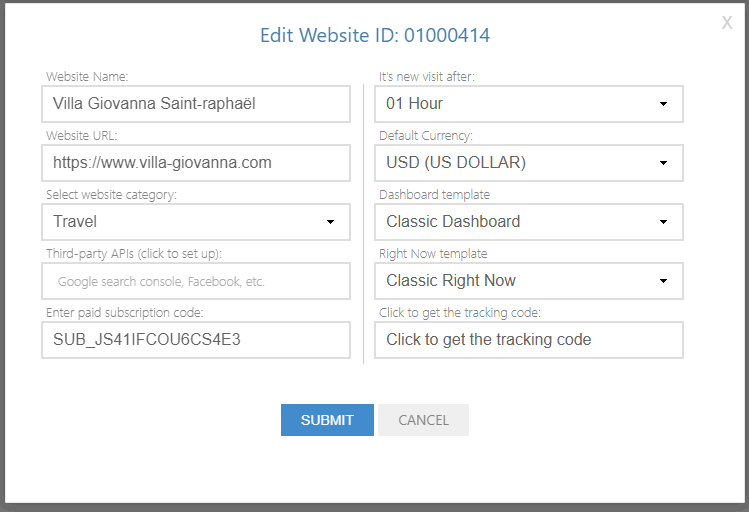Focus the paid subscription code field
The image size is (749, 512).
coord(196,340)
